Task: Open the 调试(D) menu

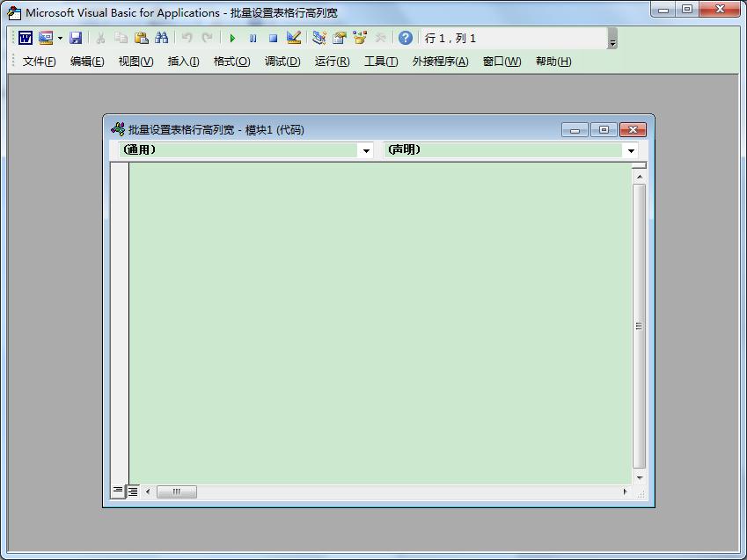Action: click(x=281, y=62)
